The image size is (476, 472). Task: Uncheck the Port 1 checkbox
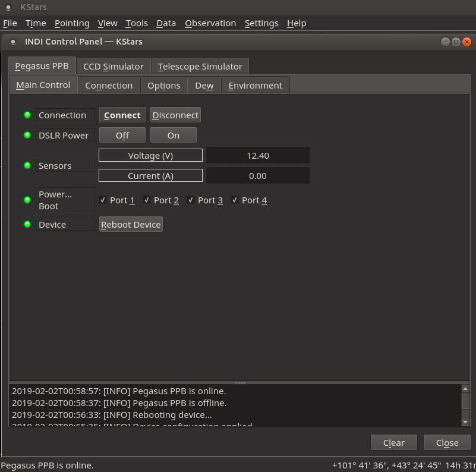(103, 200)
